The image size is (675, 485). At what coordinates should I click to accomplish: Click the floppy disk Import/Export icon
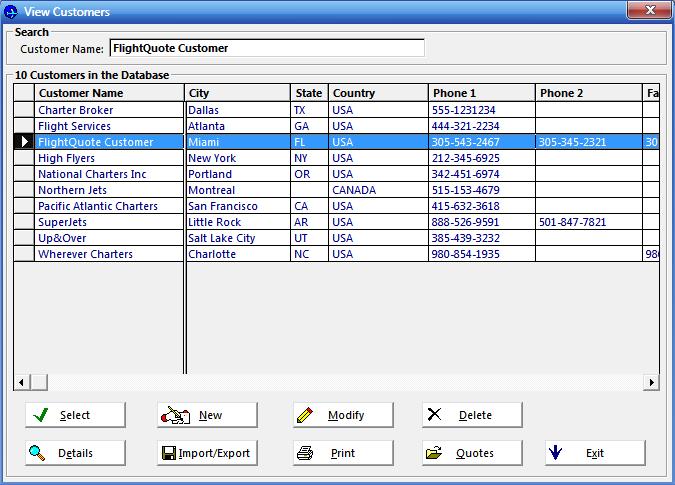(168, 453)
